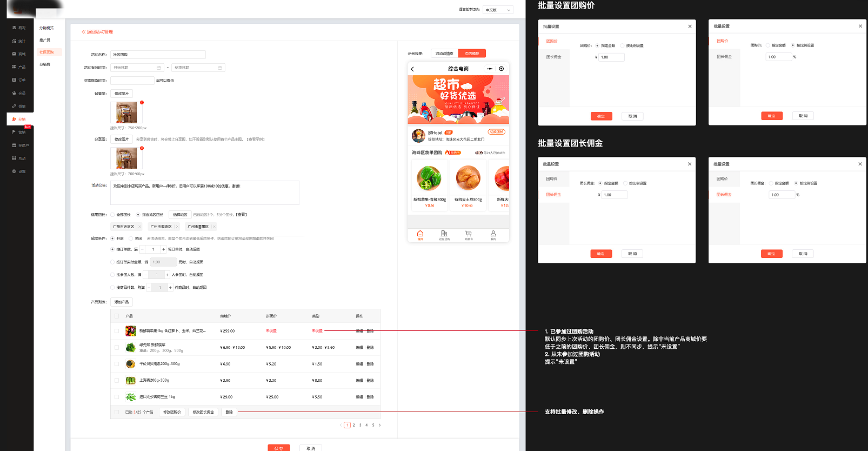Screen dimensions: 868x451
Task: Open calendar icon in 开始日期 field
Action: coord(159,68)
